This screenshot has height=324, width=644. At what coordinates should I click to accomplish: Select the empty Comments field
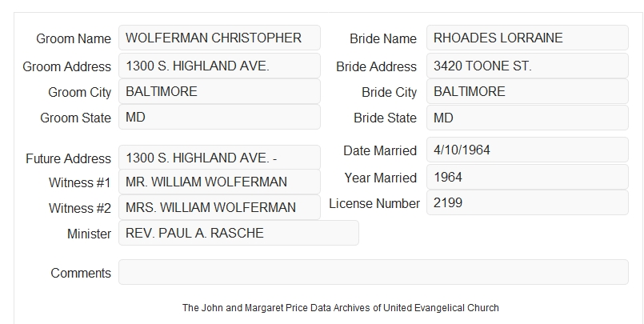click(x=374, y=272)
